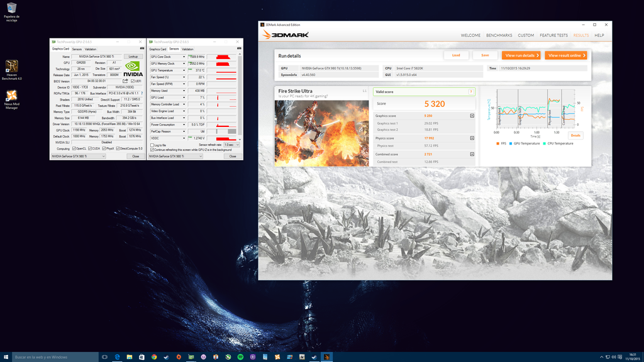Open the GPU Temperature sensor dropdown
The height and width of the screenshot is (362, 644).
click(x=184, y=70)
